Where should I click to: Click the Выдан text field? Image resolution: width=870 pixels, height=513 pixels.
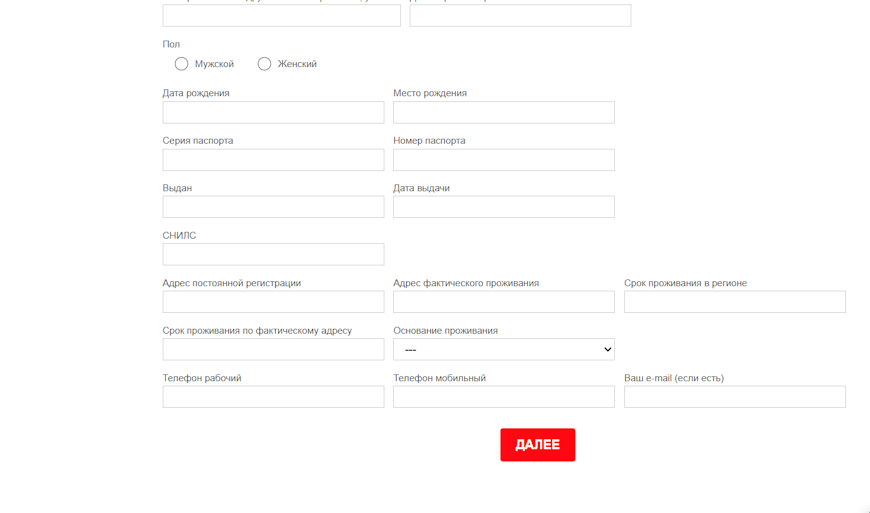click(273, 207)
